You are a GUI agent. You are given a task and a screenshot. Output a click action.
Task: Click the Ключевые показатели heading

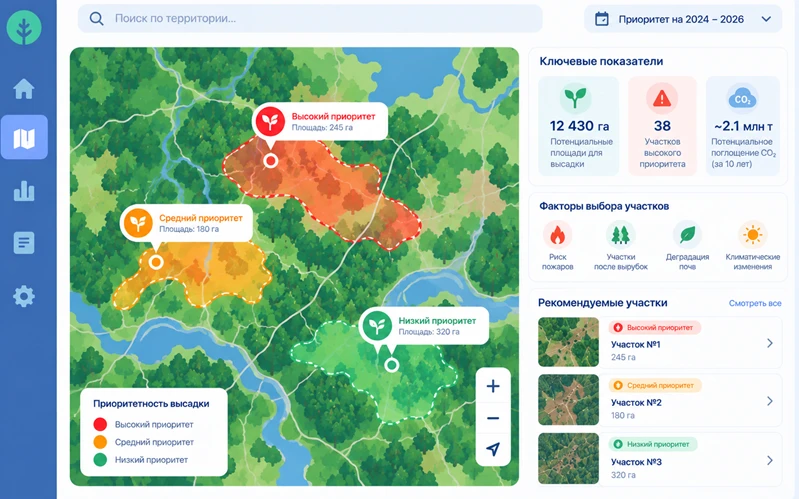pyautogui.click(x=601, y=61)
